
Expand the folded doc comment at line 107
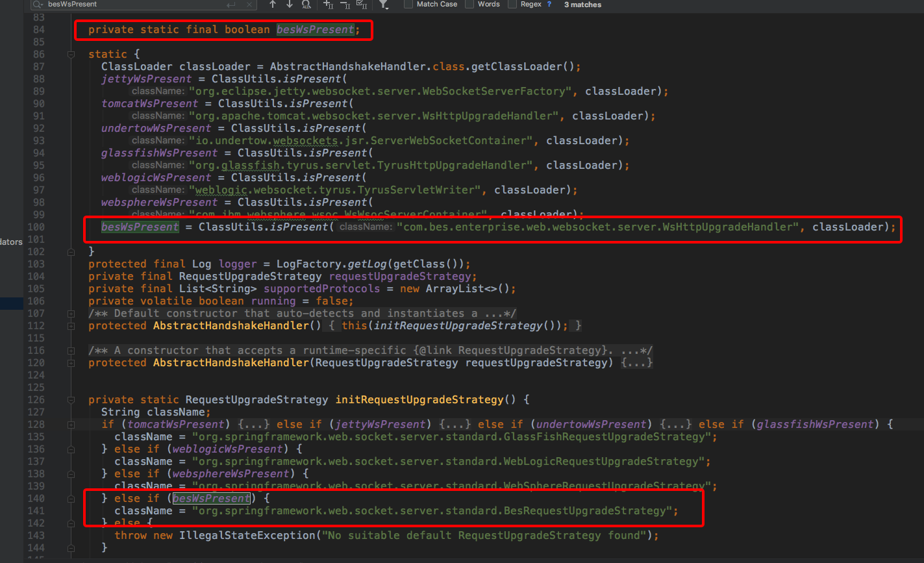(x=71, y=313)
